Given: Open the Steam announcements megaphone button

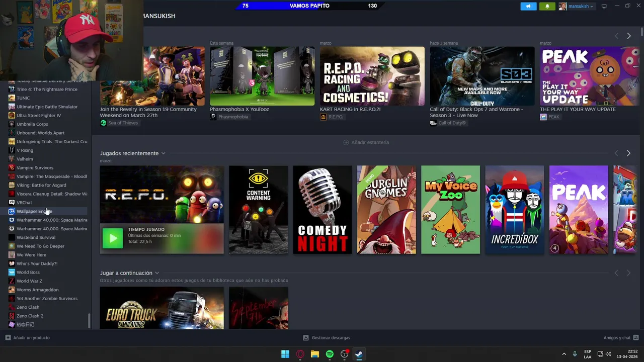Looking at the screenshot, I should (x=528, y=6).
